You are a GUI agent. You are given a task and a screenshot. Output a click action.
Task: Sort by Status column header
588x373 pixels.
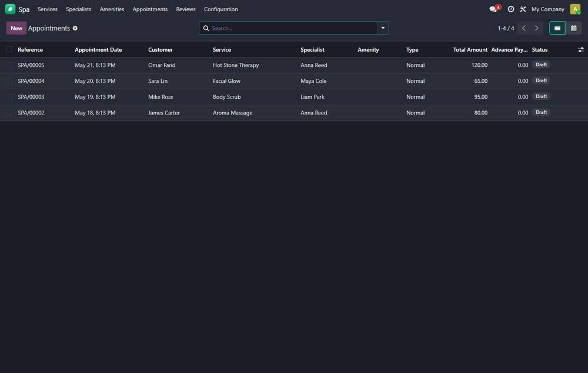540,49
